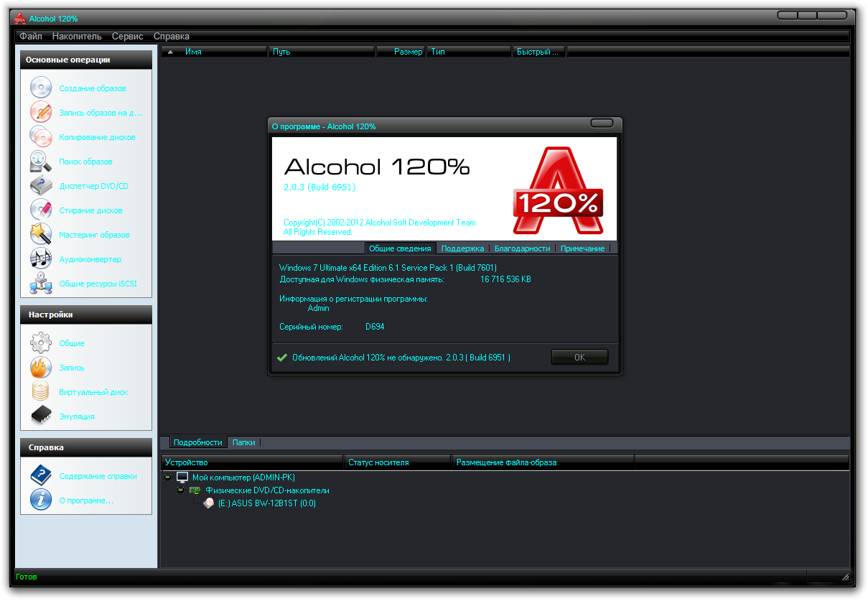Click the Статус носителя column header
The width and height of the screenshot is (868, 601).
[398, 462]
